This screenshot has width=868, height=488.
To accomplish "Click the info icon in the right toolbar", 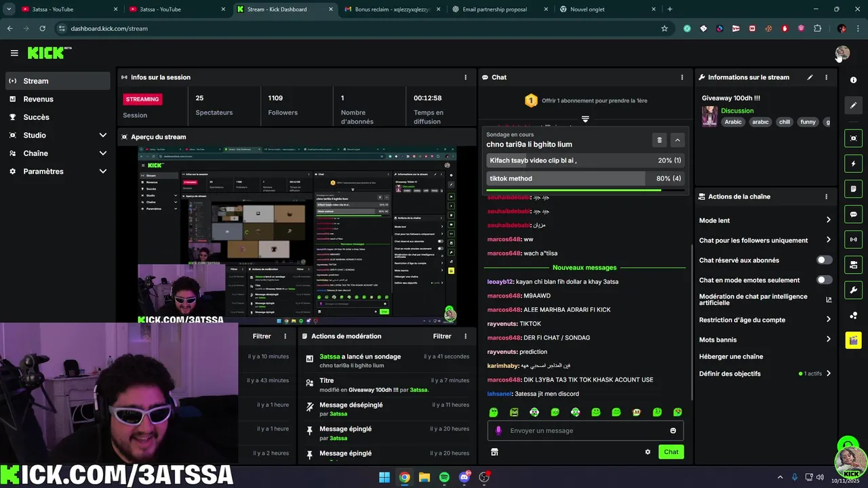I will coord(853,80).
